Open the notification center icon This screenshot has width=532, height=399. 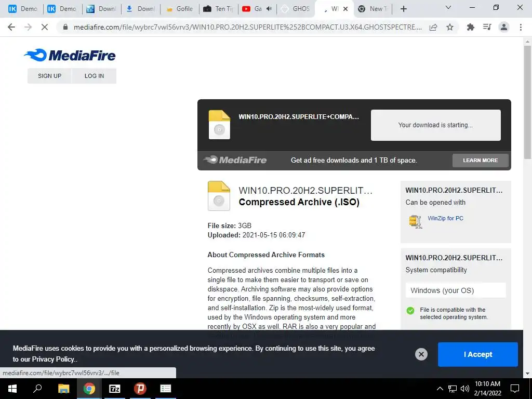click(515, 389)
